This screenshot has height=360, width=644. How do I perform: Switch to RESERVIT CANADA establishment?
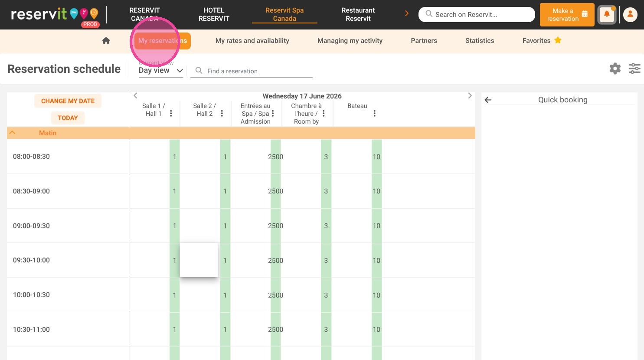[145, 14]
